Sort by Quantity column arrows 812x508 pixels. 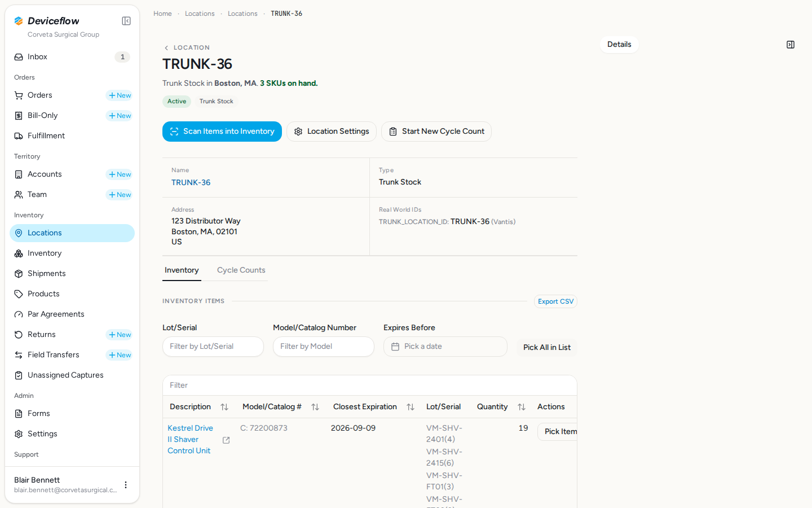point(522,407)
